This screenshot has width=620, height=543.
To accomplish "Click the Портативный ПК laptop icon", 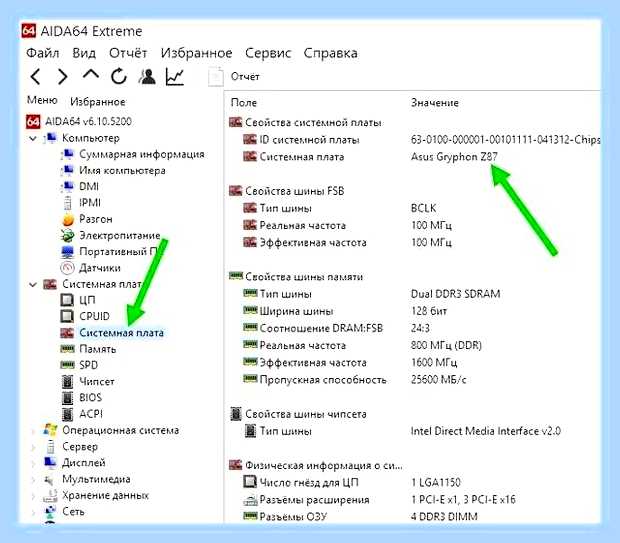I will [x=67, y=252].
